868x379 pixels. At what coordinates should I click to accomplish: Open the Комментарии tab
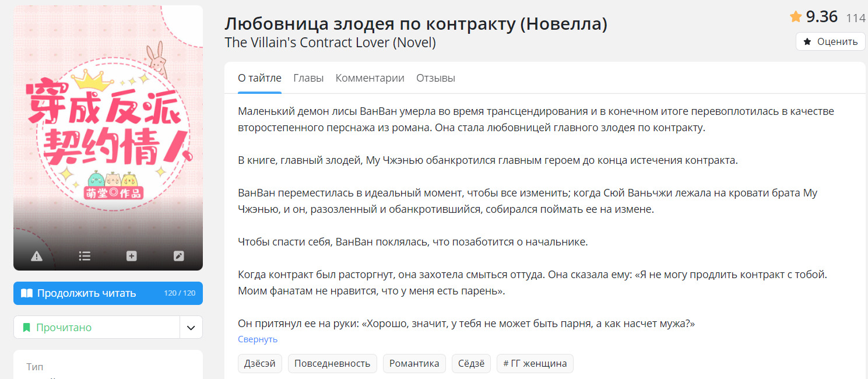[370, 78]
